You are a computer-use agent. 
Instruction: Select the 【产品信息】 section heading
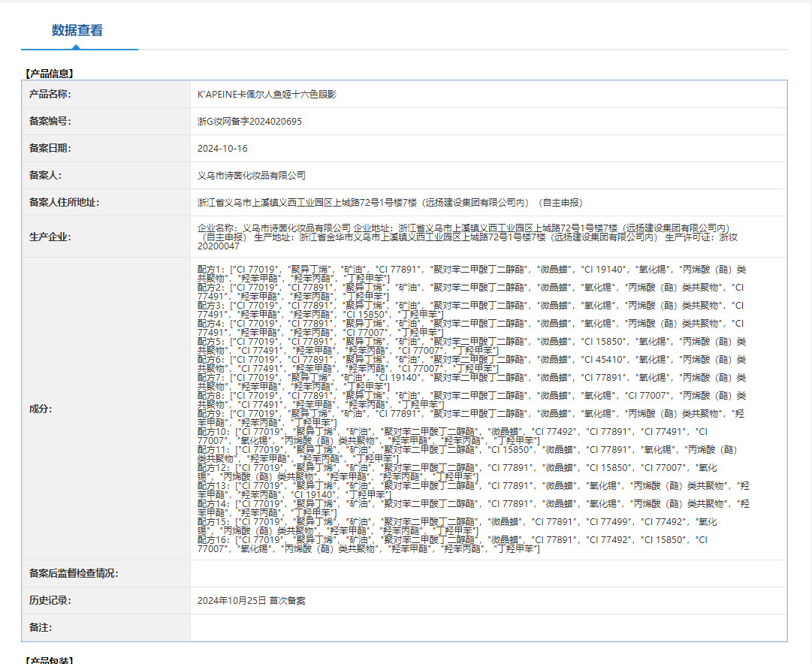pos(49,74)
